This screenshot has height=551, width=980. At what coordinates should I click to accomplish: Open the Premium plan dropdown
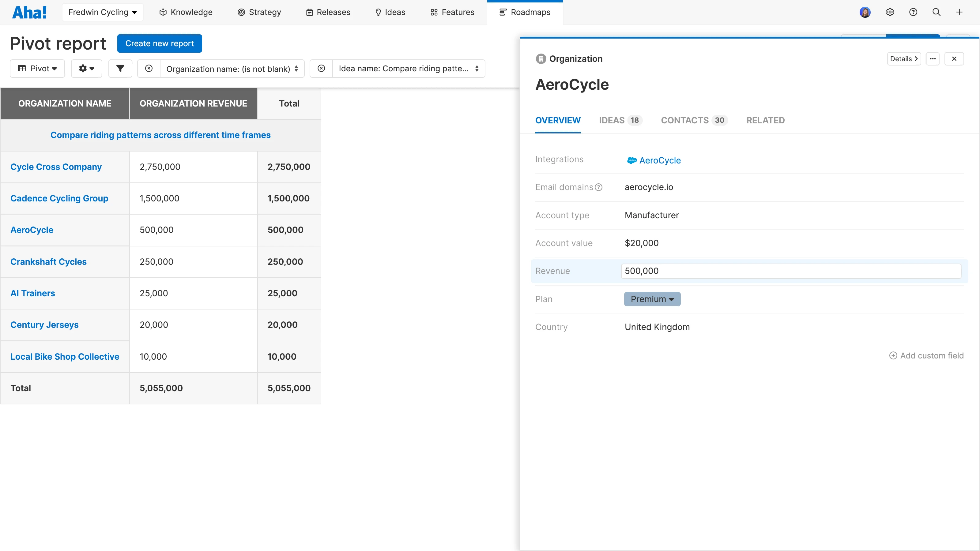coord(652,299)
